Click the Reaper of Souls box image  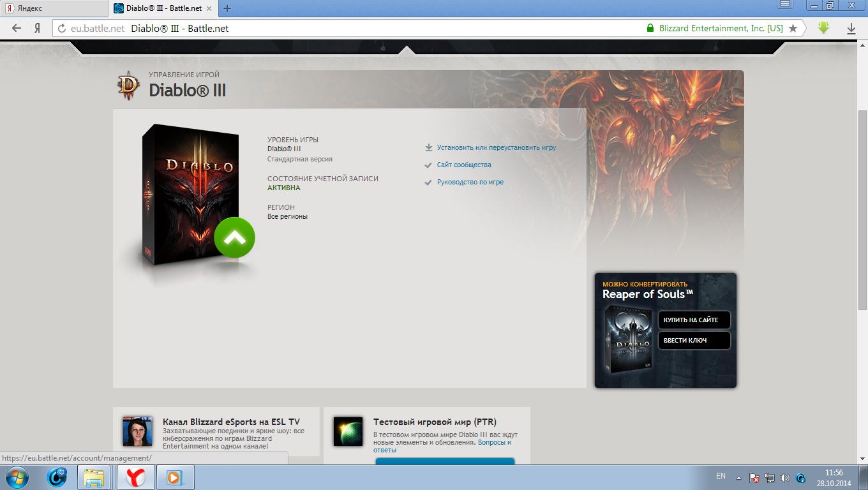coord(630,339)
